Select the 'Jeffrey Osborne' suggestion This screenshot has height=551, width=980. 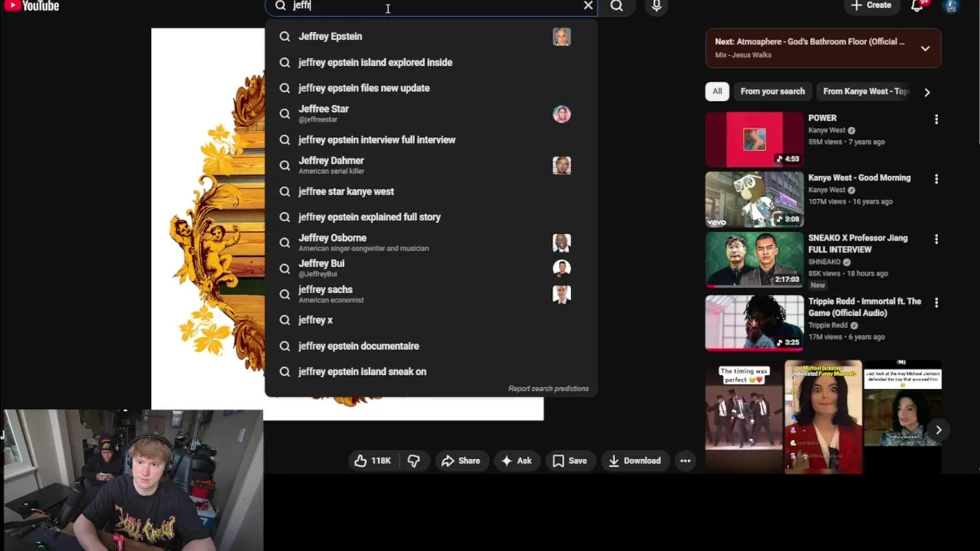click(430, 243)
